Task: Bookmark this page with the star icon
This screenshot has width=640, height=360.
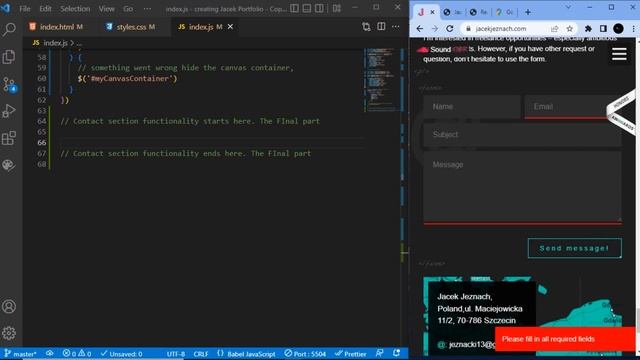Action: [570, 29]
